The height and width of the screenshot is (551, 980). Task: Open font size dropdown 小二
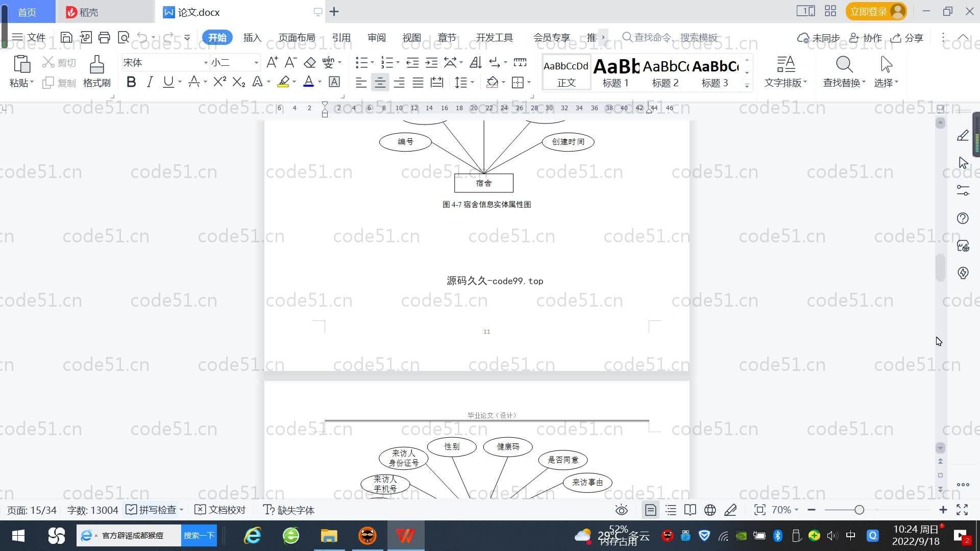point(256,63)
